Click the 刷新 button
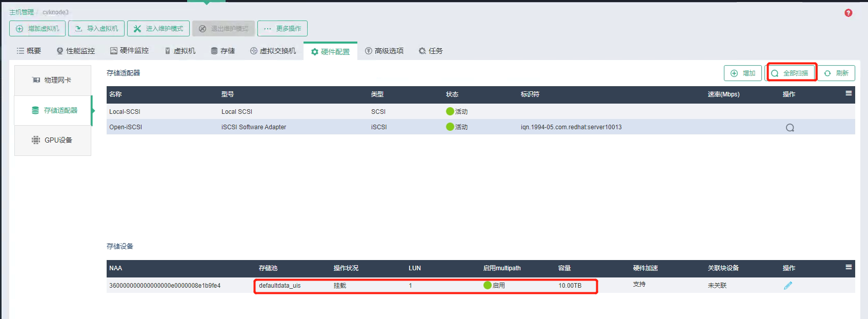 click(836, 73)
